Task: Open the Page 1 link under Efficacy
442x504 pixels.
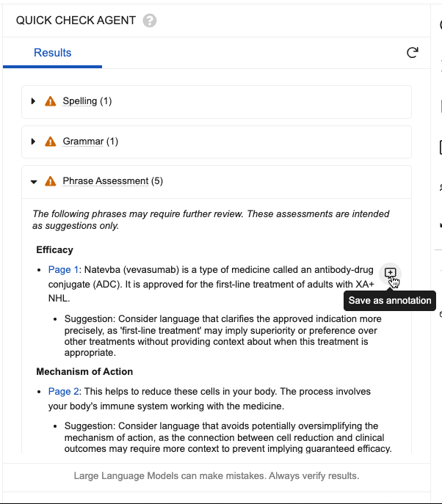Action: click(63, 271)
